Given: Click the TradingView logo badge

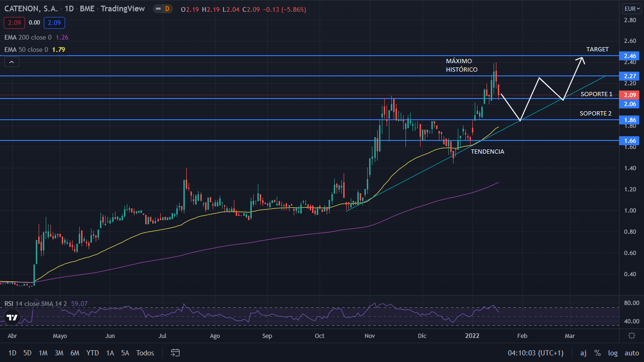Looking at the screenshot, I should (x=12, y=317).
